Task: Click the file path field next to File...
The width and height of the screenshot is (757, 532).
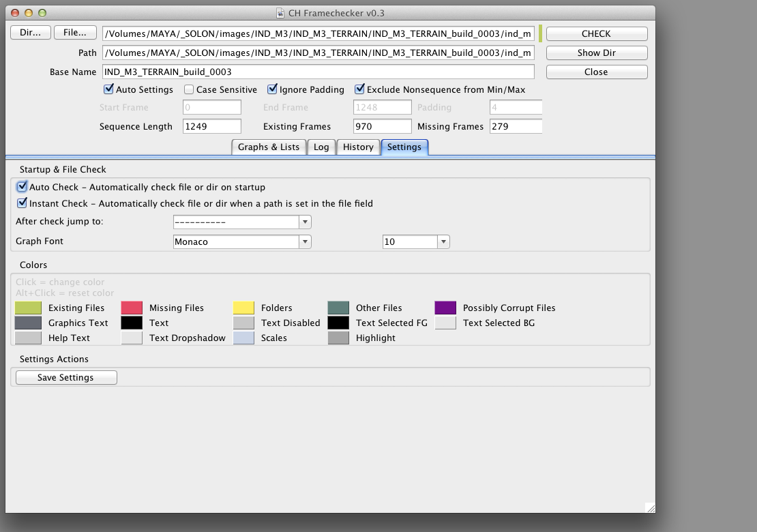Action: coord(318,34)
